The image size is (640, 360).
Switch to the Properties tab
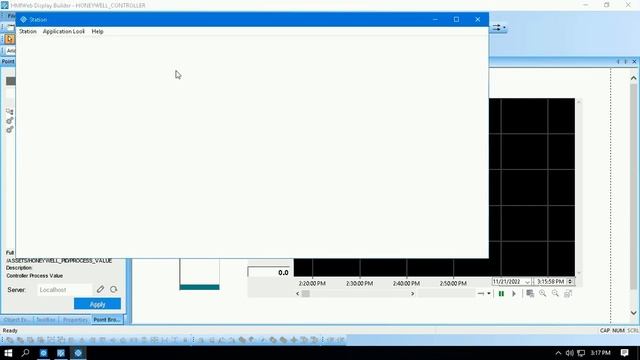[75, 320]
